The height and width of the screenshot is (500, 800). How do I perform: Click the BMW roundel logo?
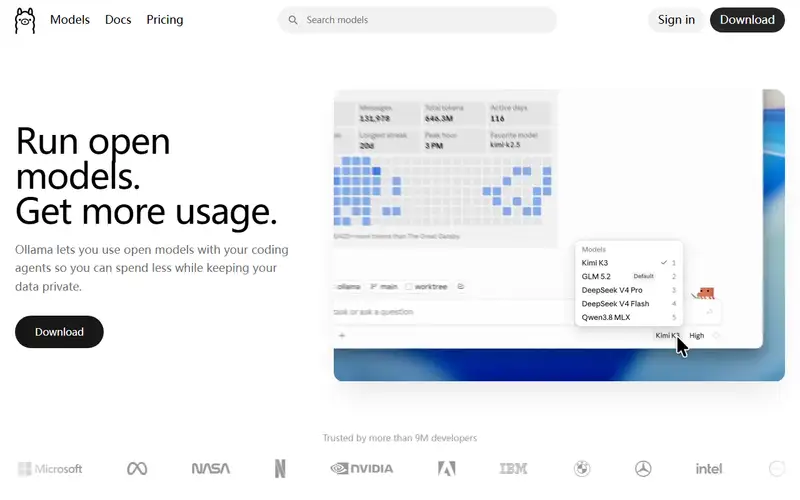[582, 468]
